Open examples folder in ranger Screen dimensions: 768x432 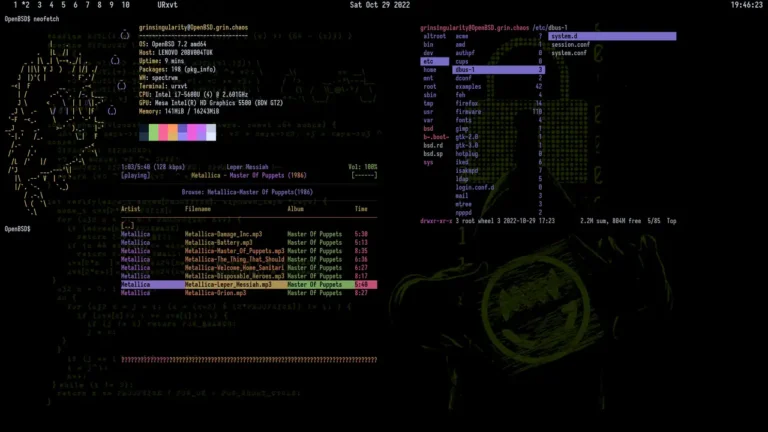click(x=468, y=87)
